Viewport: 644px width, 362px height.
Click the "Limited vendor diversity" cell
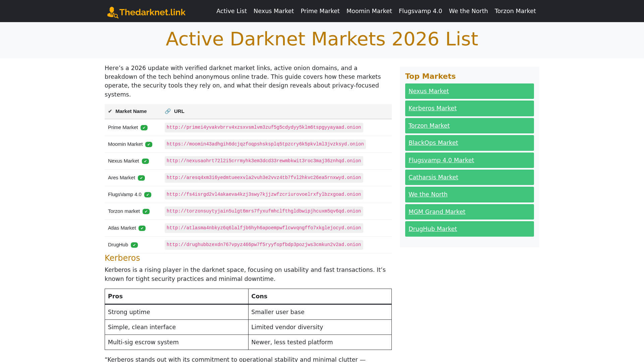pyautogui.click(x=320, y=327)
